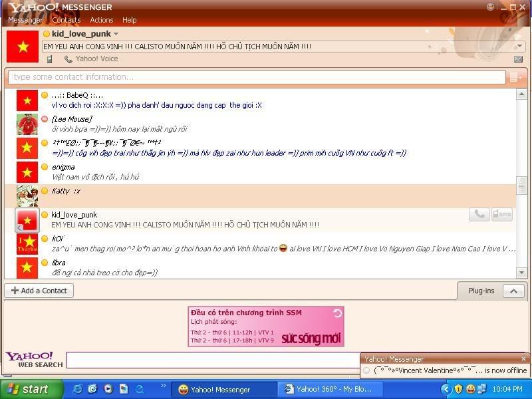Click Add a Contact button

pyautogui.click(x=39, y=291)
